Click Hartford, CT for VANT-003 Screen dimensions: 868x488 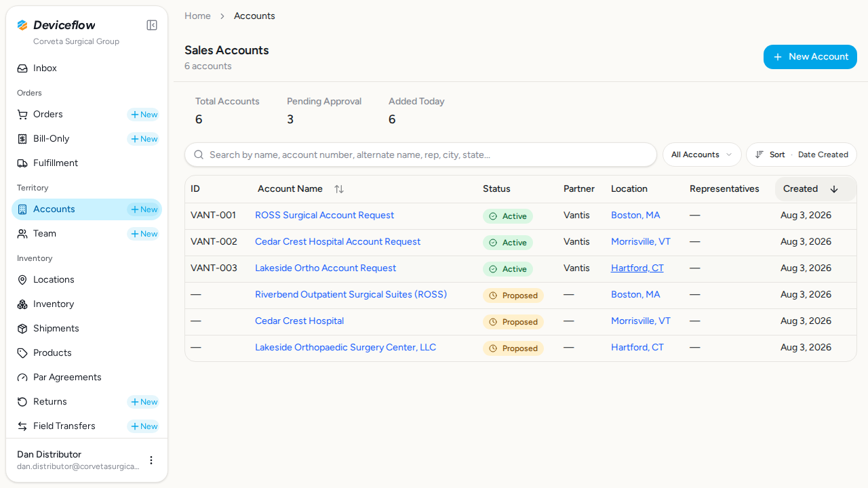637,268
